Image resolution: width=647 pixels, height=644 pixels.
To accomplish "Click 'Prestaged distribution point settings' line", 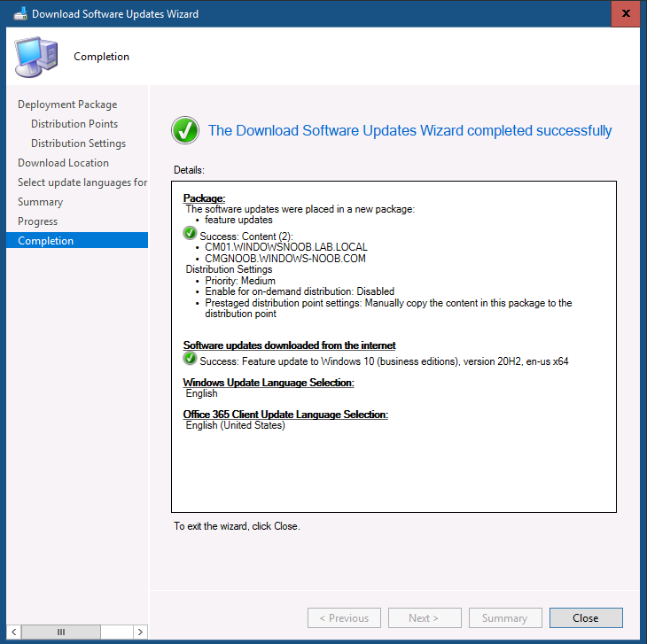I will [388, 308].
